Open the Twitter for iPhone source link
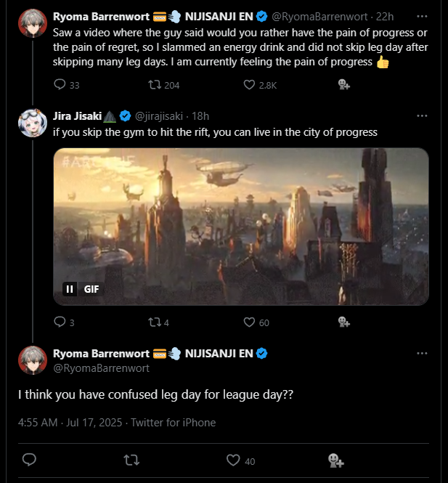Image resolution: width=448 pixels, height=483 pixels. coord(173,422)
